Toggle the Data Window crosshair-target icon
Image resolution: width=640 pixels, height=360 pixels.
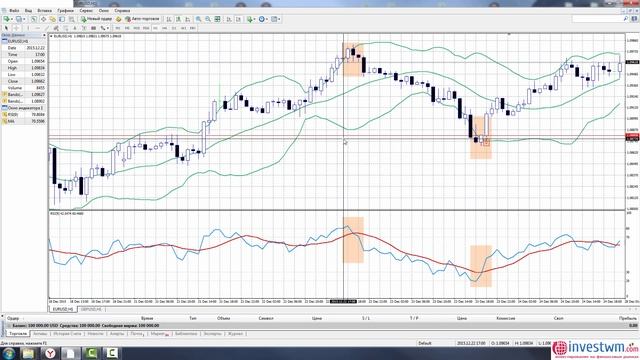tap(43, 19)
